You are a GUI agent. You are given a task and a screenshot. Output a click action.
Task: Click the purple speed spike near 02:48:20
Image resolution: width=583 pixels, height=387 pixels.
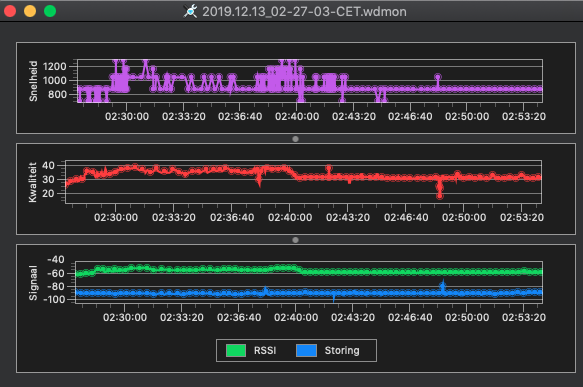[438, 81]
